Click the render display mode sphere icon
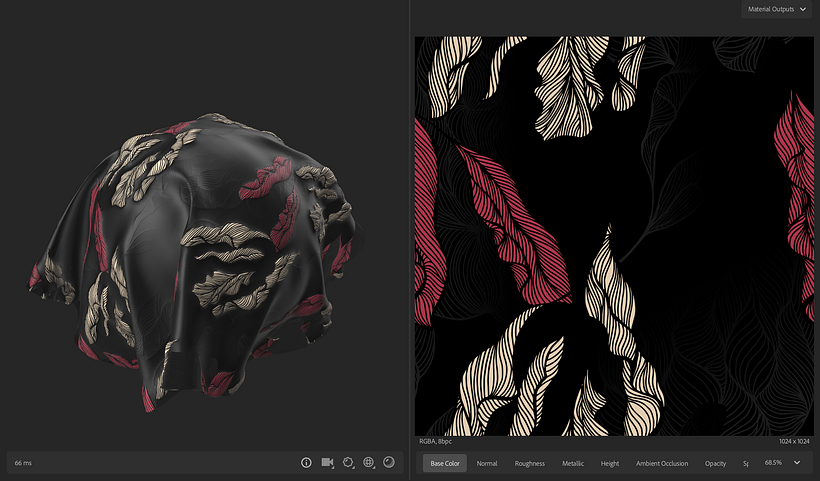Image resolution: width=820 pixels, height=481 pixels. click(x=389, y=463)
